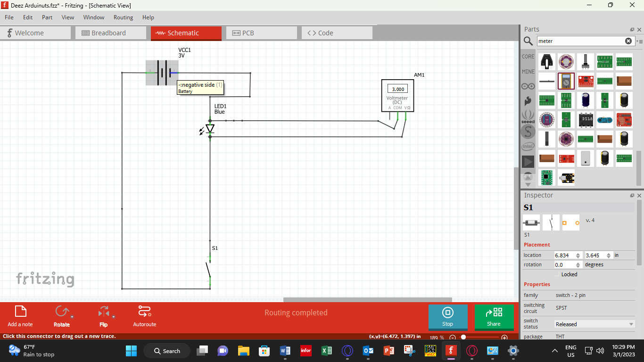Image resolution: width=644 pixels, height=362 pixels.
Task: Click the Stop sharing button
Action: click(447, 317)
